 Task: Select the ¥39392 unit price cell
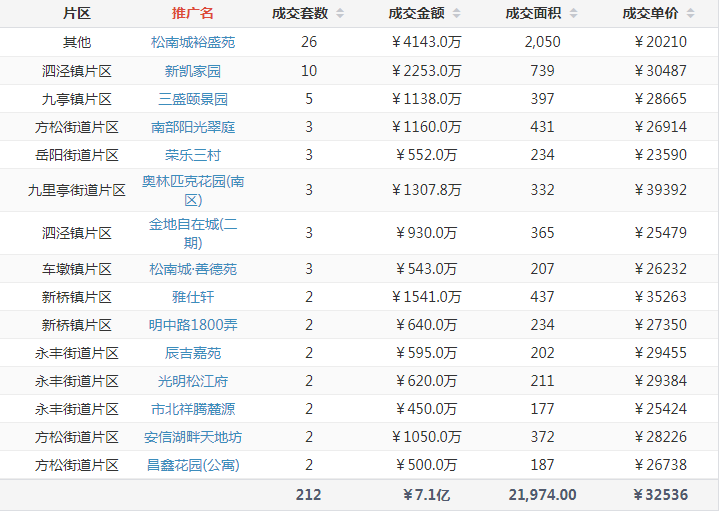[x=660, y=190]
